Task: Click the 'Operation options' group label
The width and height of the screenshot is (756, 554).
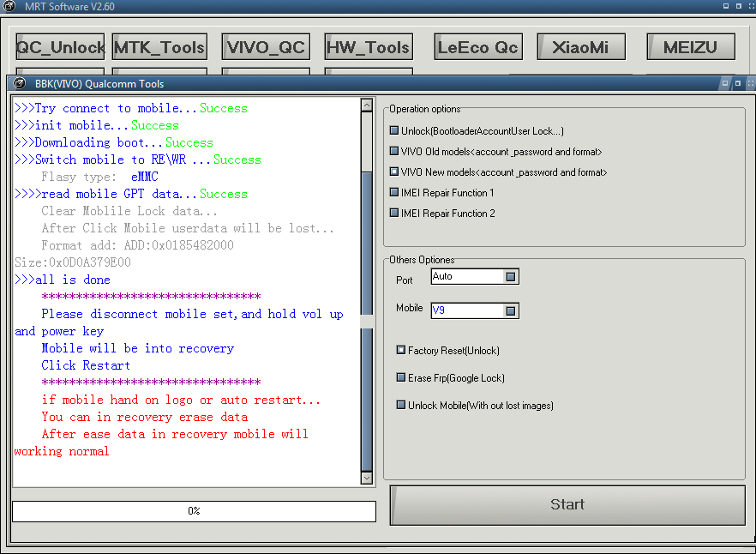Action: coord(425,109)
